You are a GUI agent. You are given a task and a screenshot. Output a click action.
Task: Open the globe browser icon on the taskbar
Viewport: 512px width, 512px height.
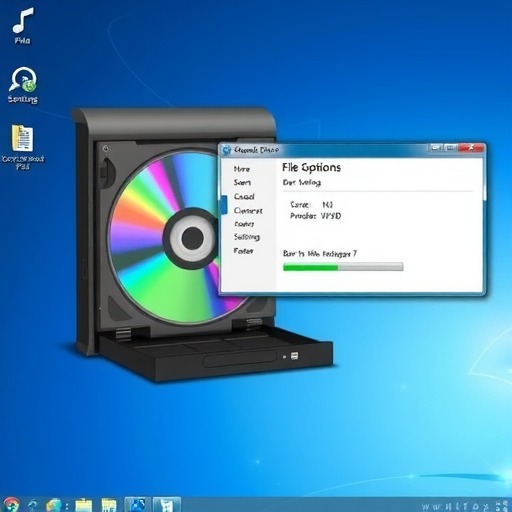[55, 505]
